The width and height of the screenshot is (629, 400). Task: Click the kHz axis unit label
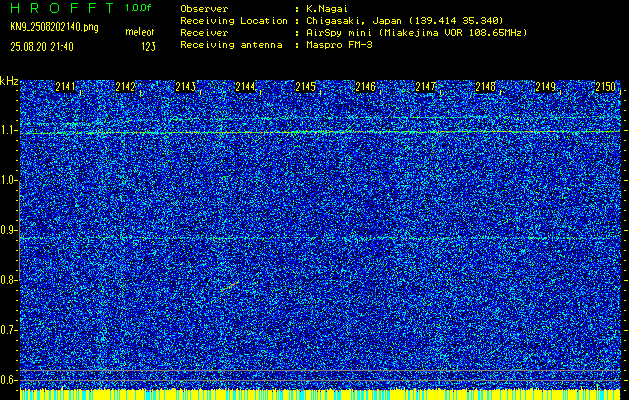tap(9, 81)
